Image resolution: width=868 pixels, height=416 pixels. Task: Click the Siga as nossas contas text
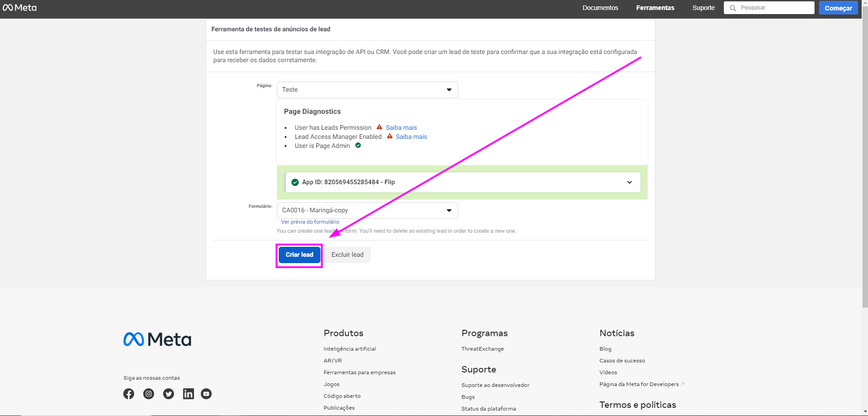click(x=151, y=378)
